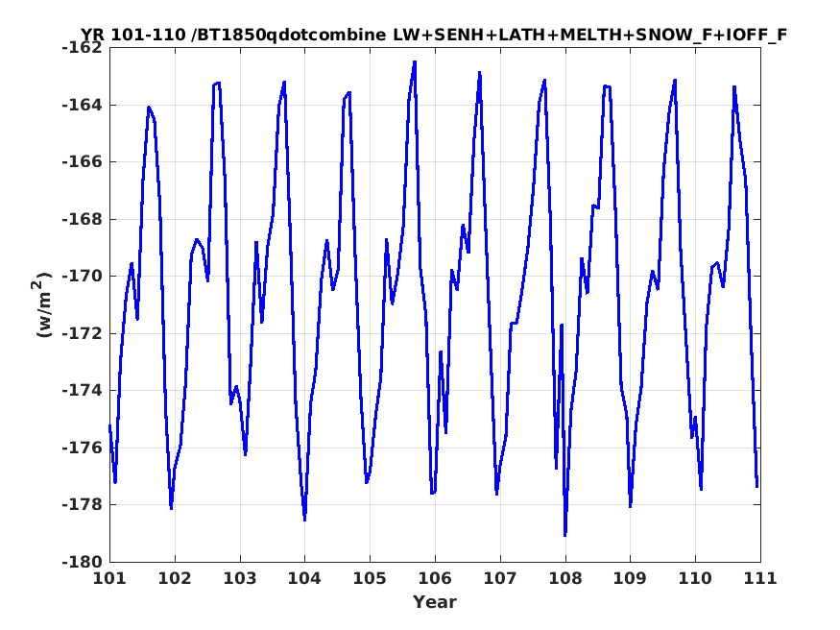Screen dimensions: 840x630
Task: Click the deepest curve minimum at year 108
Action: (565, 535)
